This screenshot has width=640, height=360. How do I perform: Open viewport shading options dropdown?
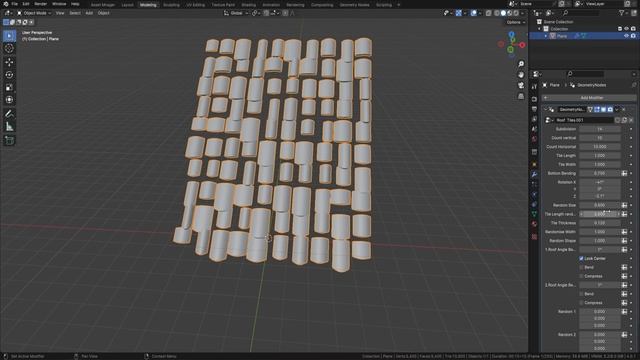pos(523,13)
